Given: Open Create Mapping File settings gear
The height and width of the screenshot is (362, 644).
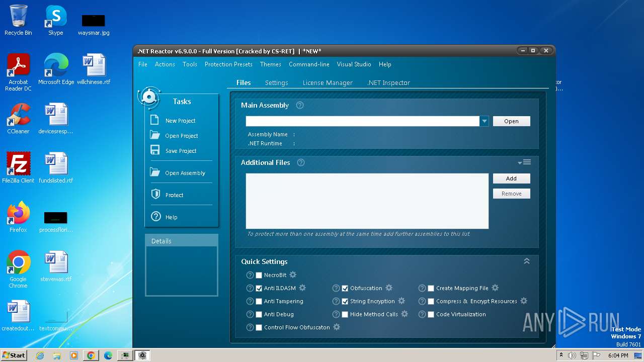Looking at the screenshot, I should [x=495, y=288].
